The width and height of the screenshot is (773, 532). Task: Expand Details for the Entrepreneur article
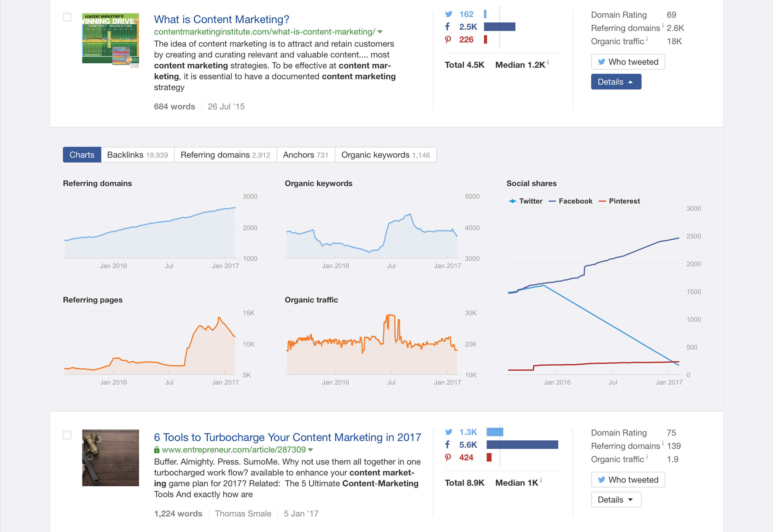click(616, 500)
